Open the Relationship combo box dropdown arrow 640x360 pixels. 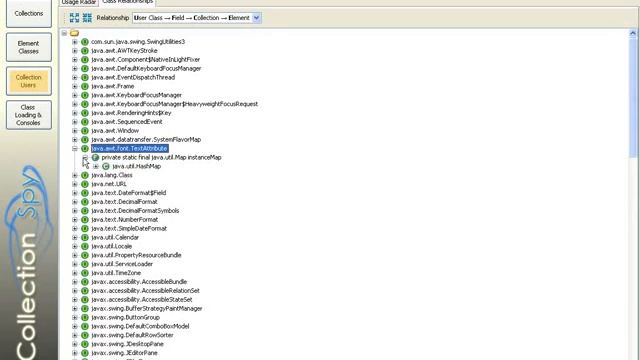tap(256, 18)
